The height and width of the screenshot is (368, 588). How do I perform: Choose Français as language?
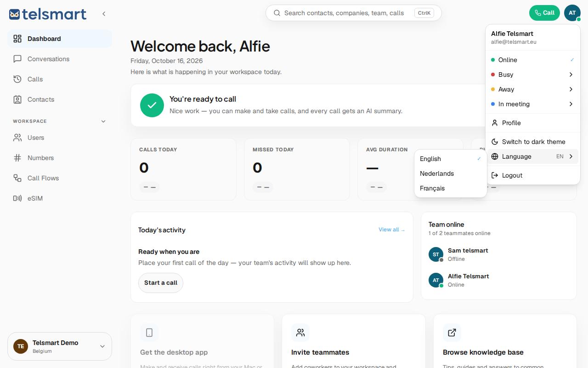pyautogui.click(x=451, y=188)
